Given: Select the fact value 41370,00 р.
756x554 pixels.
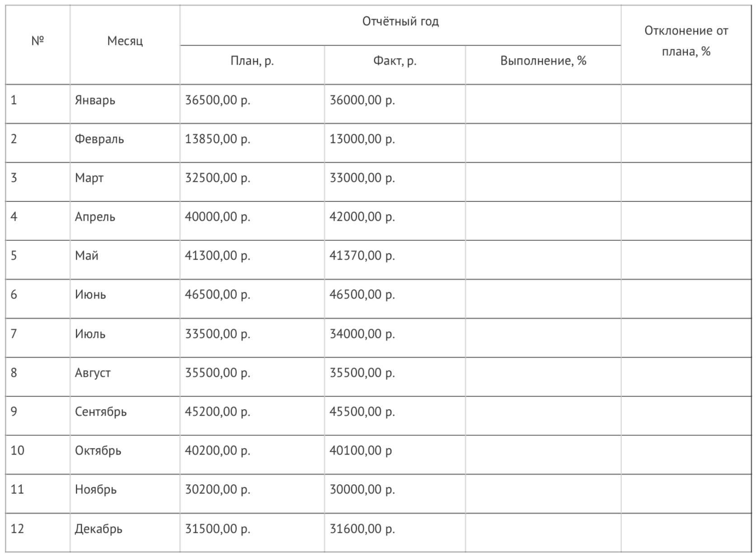Looking at the screenshot, I should [362, 256].
